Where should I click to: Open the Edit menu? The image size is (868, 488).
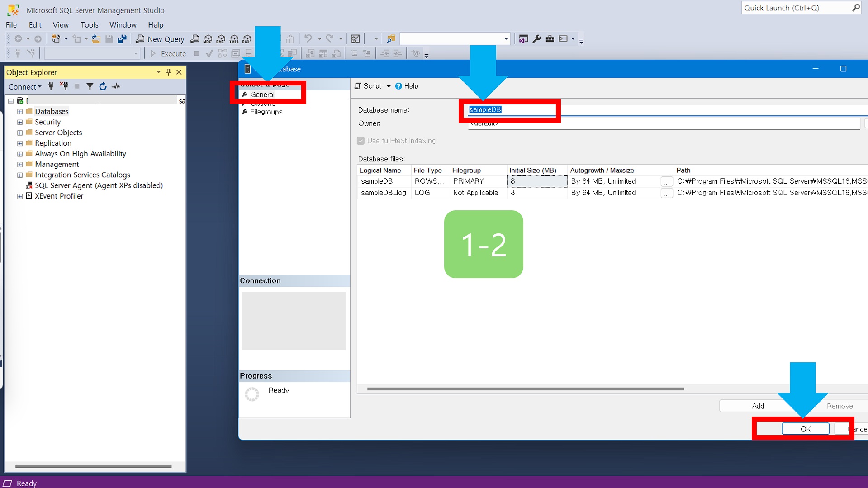pyautogui.click(x=35, y=25)
